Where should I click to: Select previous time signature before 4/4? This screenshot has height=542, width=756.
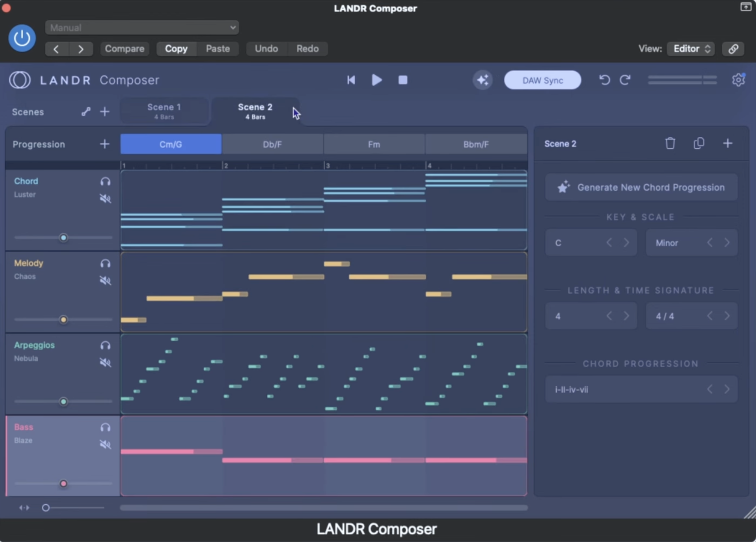coord(710,316)
